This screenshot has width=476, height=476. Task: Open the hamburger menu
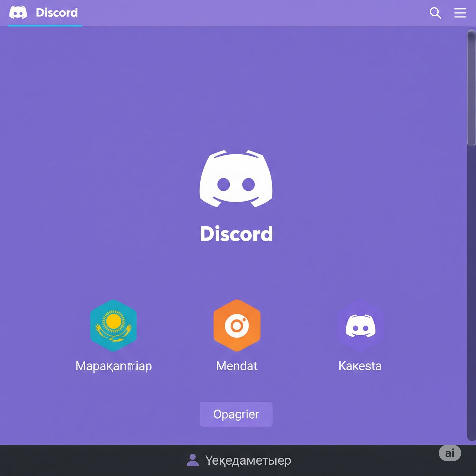460,13
